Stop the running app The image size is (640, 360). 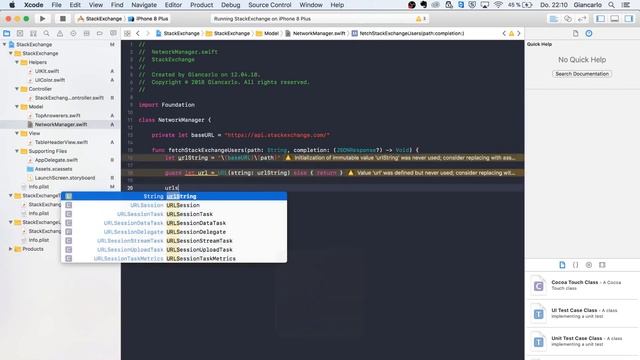(62, 19)
